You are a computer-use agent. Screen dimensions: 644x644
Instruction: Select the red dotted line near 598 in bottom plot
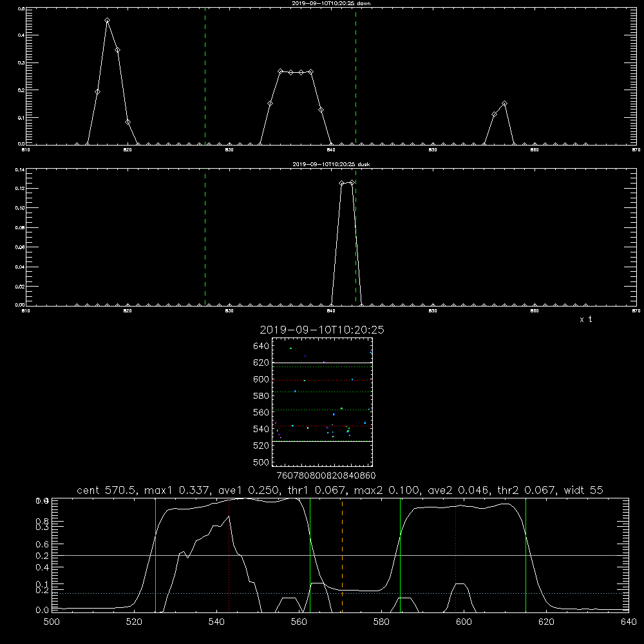coord(455,555)
